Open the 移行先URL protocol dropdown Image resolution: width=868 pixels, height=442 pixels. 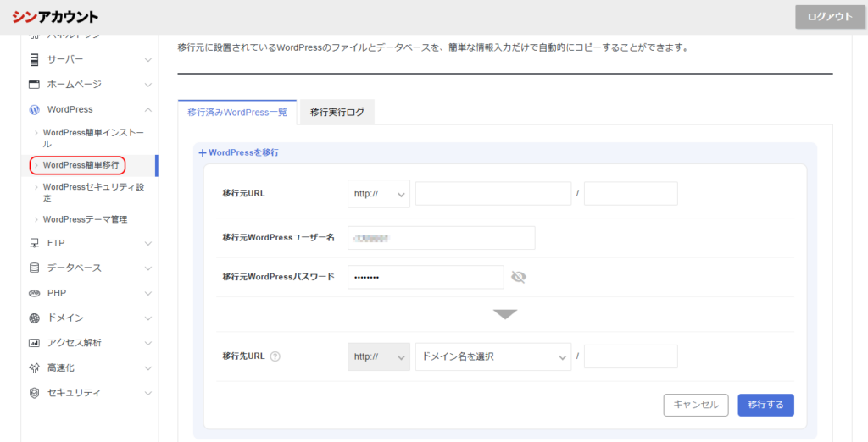click(379, 356)
